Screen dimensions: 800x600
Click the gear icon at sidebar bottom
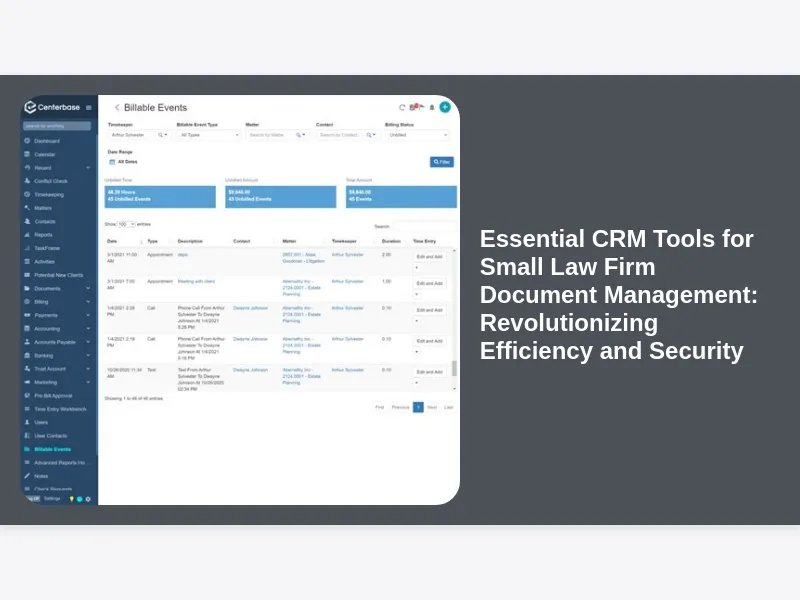tap(88, 498)
